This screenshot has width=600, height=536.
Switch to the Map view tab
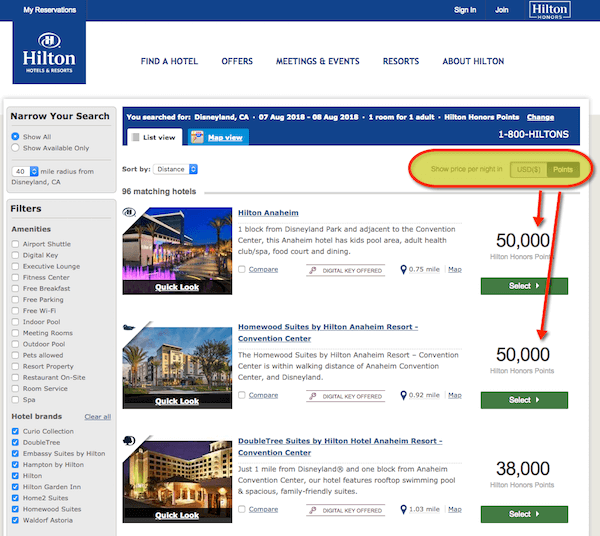218,137
